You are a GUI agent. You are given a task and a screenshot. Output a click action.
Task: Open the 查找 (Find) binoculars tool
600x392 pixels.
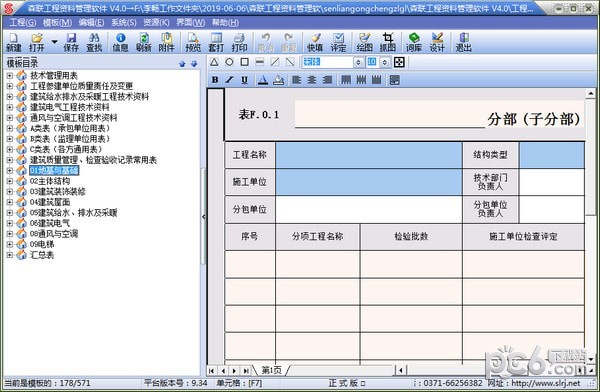point(94,42)
